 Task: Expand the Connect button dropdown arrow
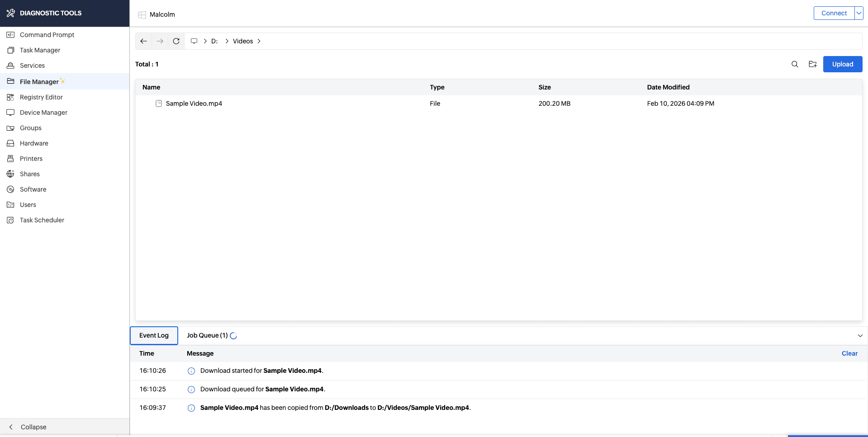point(859,13)
